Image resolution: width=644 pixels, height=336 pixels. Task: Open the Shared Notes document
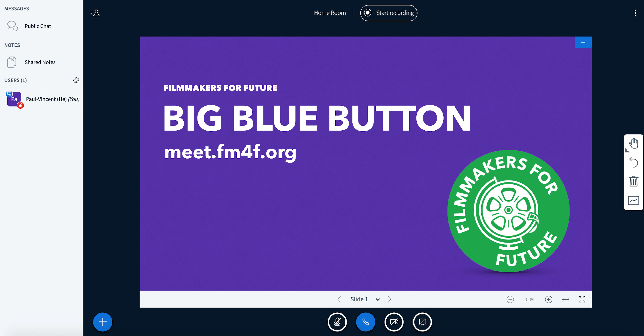(x=41, y=62)
